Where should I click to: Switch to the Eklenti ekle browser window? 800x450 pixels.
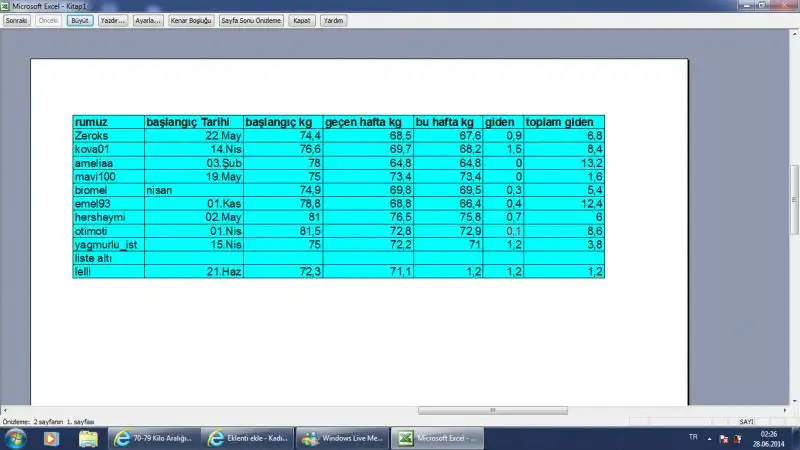click(x=246, y=438)
